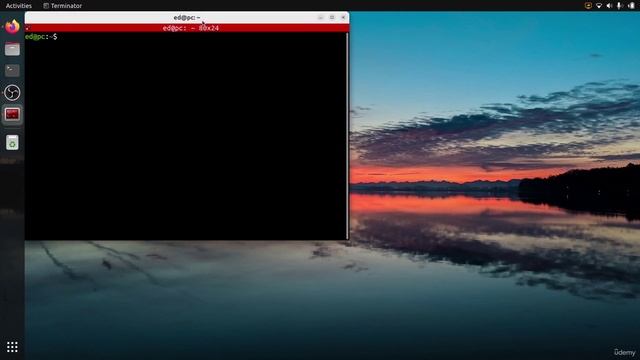Launch Firefox from the dock
Screen dimensions: 640x360
click(x=12, y=27)
